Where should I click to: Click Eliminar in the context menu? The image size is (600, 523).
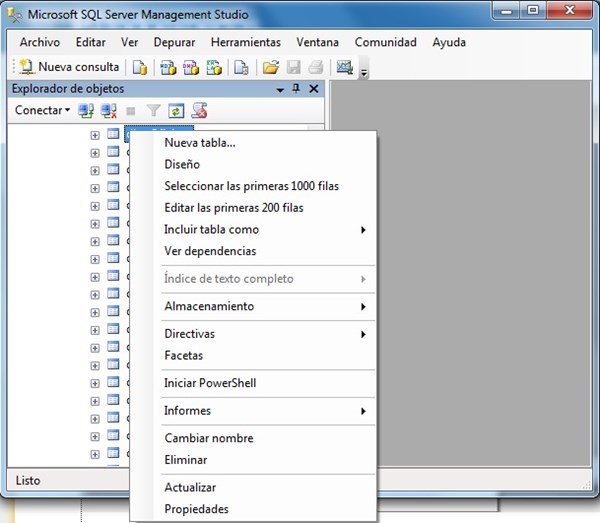coord(186,460)
